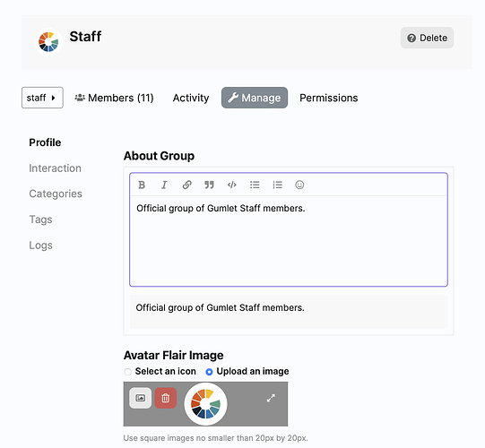The image size is (485, 448).
Task: Open the Activity tab
Action: click(x=191, y=98)
